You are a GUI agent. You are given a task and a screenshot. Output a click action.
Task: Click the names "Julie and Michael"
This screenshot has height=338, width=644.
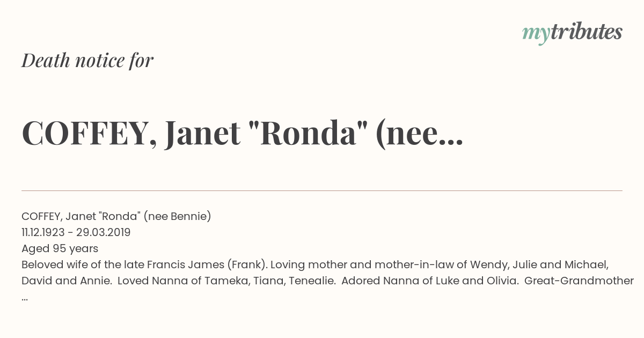coord(560,264)
